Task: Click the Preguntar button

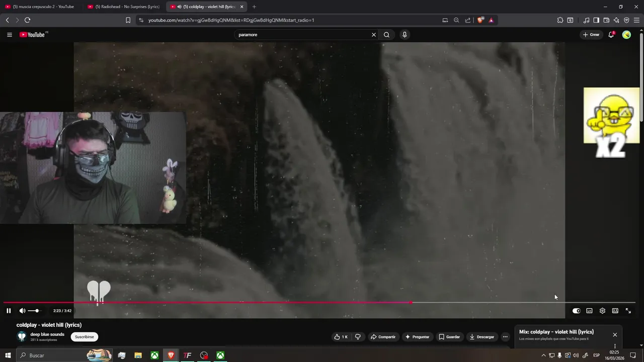Action: (417, 337)
